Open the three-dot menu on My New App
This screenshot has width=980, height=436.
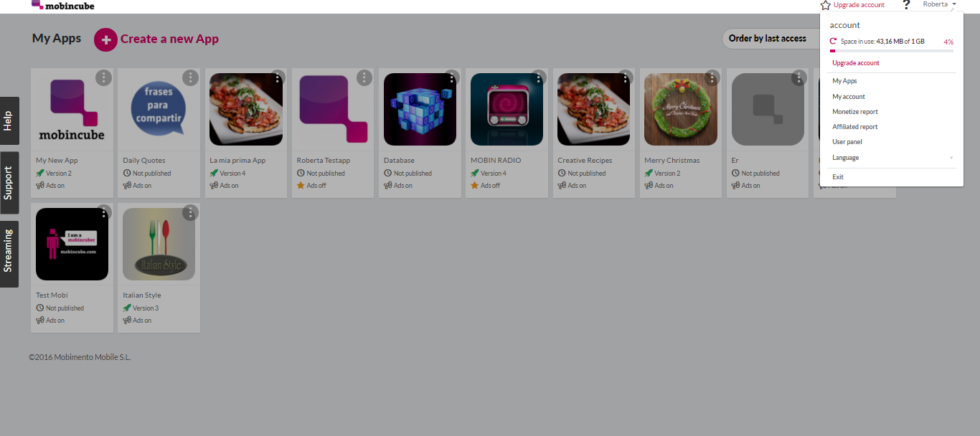point(103,77)
